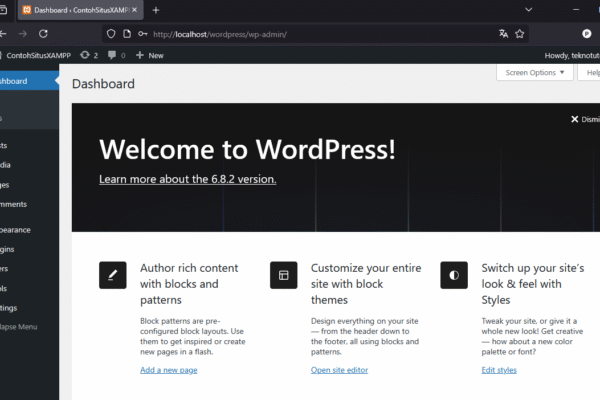This screenshot has width=600, height=400.
Task: Click the Dashboard page heading
Action: point(103,84)
